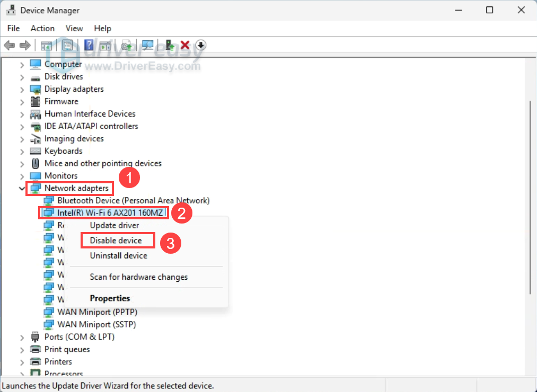
Task: Open Properties from the toolbar icon
Action: tap(67, 45)
